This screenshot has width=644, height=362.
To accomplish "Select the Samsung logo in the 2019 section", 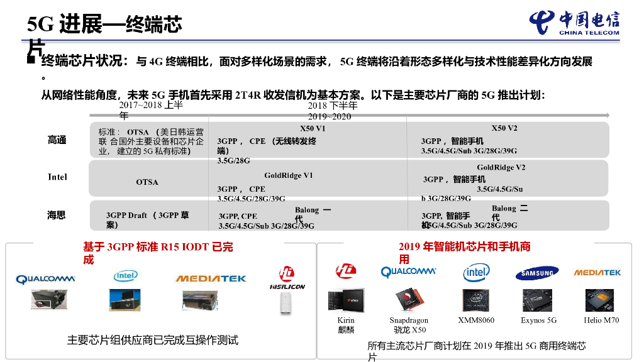I will click(537, 273).
